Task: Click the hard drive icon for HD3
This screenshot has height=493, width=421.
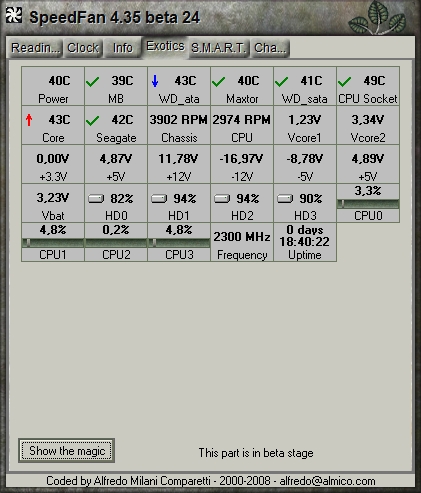Action: (x=285, y=199)
